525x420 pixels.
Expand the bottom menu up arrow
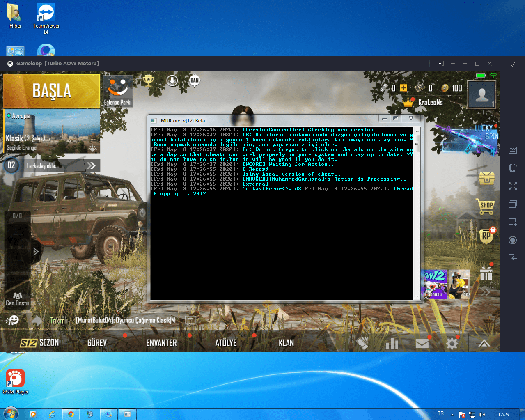point(484,344)
